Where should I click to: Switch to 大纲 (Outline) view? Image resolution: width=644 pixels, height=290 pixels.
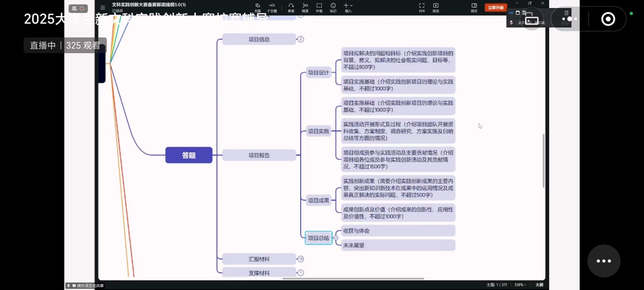click(539, 285)
